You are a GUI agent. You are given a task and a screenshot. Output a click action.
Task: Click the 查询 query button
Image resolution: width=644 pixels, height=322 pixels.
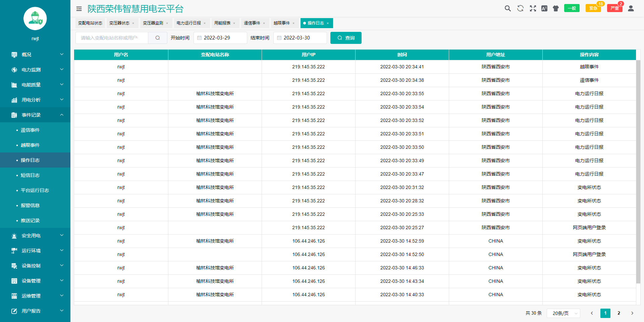pos(346,38)
